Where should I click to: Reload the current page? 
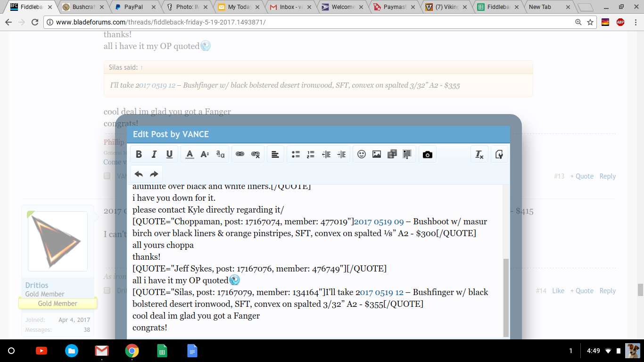pos(35,22)
